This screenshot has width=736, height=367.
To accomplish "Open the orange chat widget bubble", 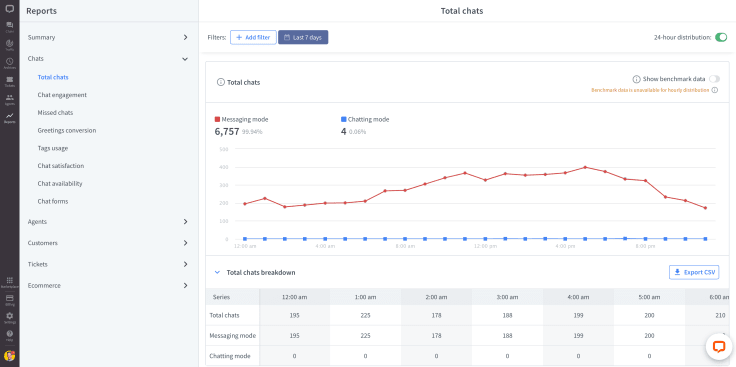I will pyautogui.click(x=719, y=347).
